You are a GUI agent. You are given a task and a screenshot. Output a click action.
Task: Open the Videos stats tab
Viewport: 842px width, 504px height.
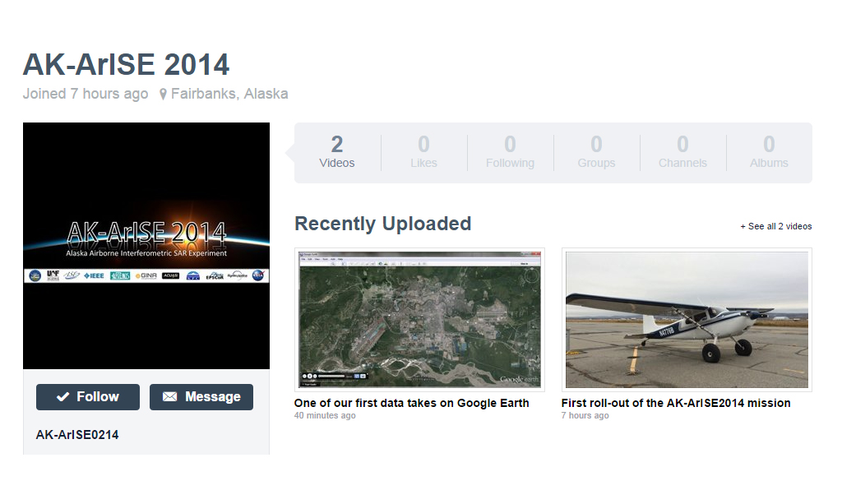pos(337,153)
